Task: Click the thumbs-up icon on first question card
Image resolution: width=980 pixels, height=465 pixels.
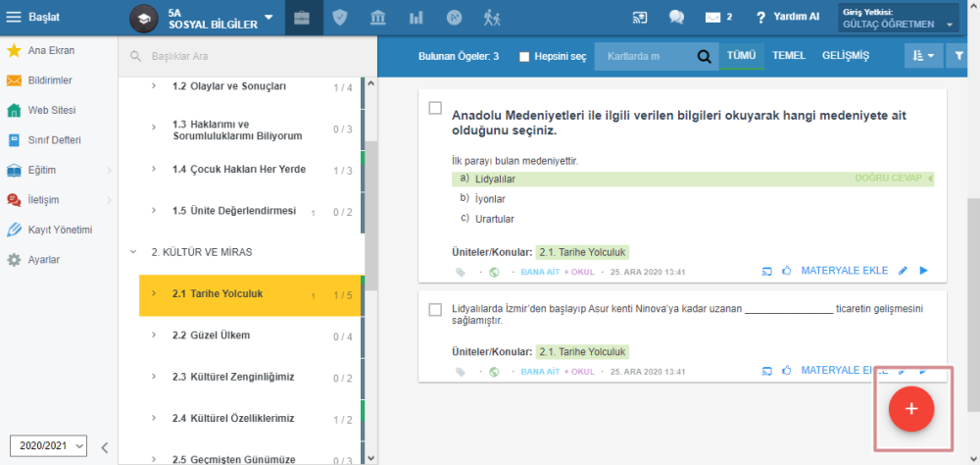Action: coord(786,271)
